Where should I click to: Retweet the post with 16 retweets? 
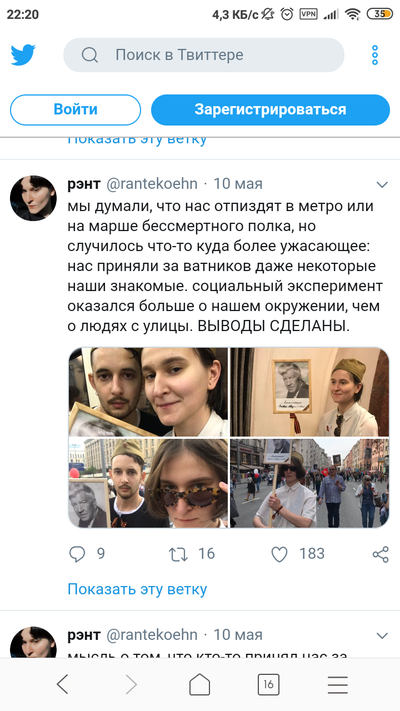(x=178, y=554)
